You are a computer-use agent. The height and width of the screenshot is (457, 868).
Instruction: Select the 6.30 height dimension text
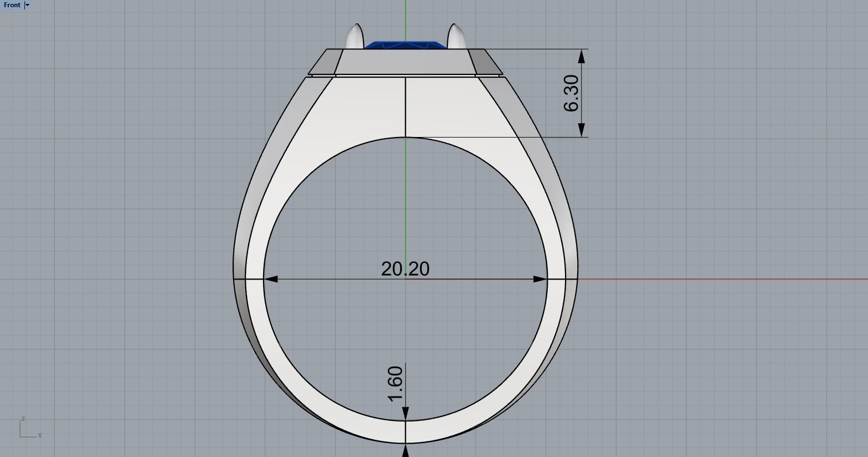click(x=571, y=93)
